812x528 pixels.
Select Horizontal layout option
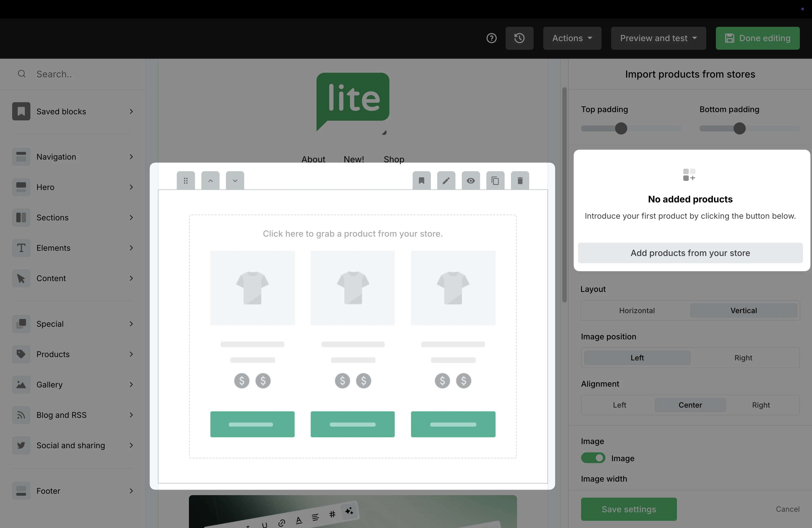pyautogui.click(x=637, y=310)
